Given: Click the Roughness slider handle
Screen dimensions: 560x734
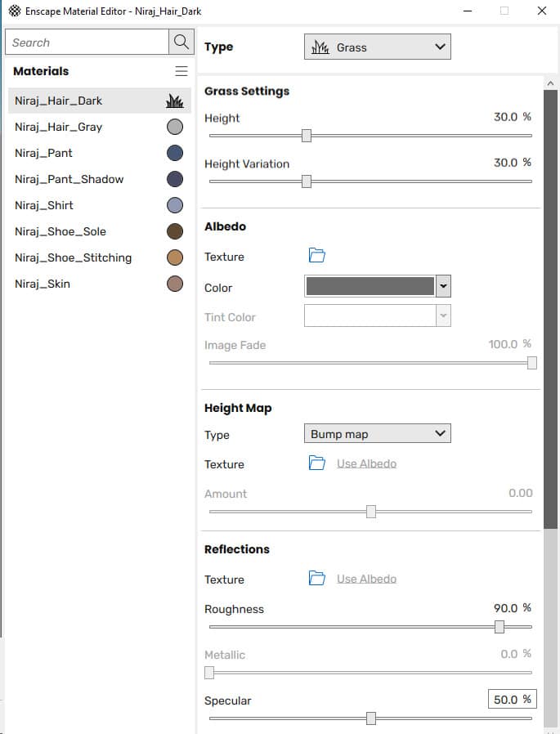Looking at the screenshot, I should pos(500,627).
